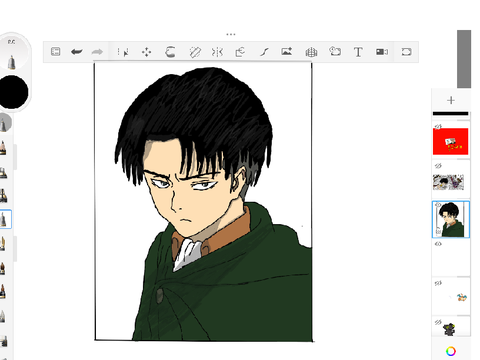The height and width of the screenshot is (360, 480).
Task: Toggle the Predictive Stroke tool
Action: pyautogui.click(x=264, y=52)
